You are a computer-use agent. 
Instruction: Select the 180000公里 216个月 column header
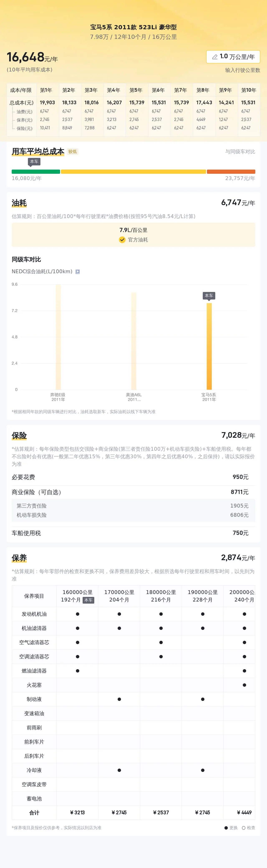161,596
